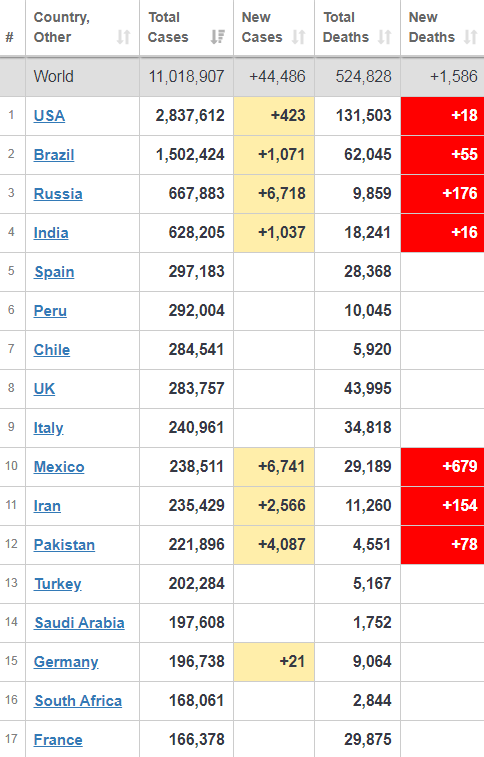Open the Mexico country link
Screen dimensions: 484x757
[x=59, y=467]
